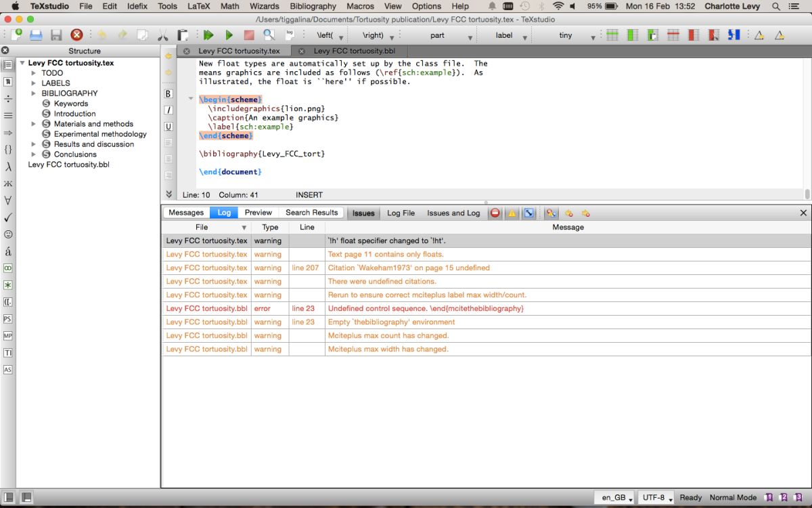Select Introduction in the structure tree
812x508 pixels.
[x=75, y=114]
